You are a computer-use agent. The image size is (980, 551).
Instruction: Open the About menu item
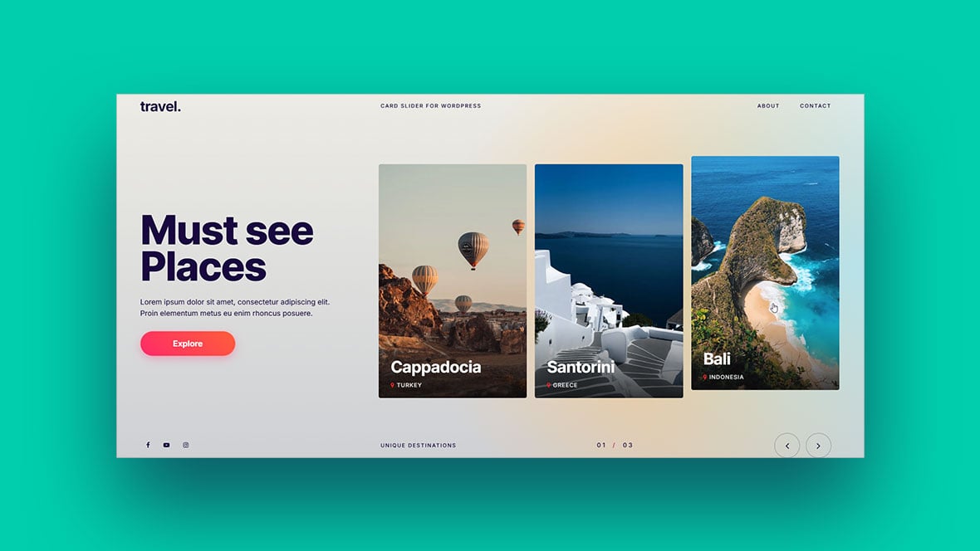coord(768,106)
